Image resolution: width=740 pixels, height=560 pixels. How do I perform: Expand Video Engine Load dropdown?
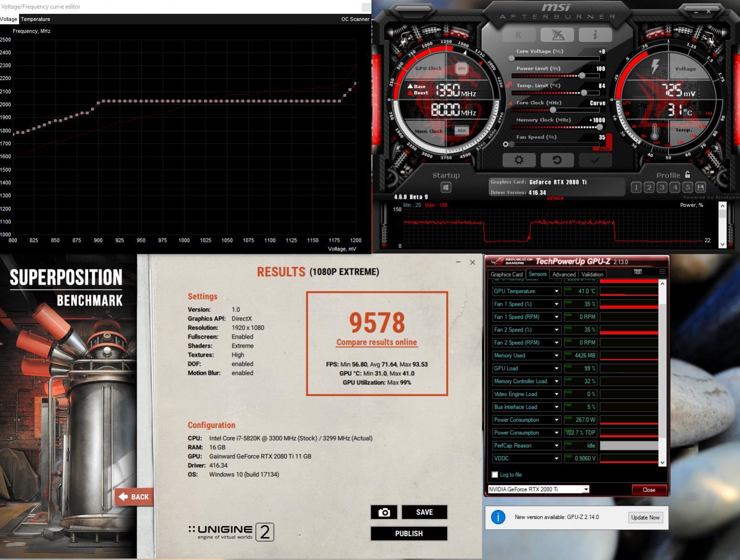tap(556, 394)
